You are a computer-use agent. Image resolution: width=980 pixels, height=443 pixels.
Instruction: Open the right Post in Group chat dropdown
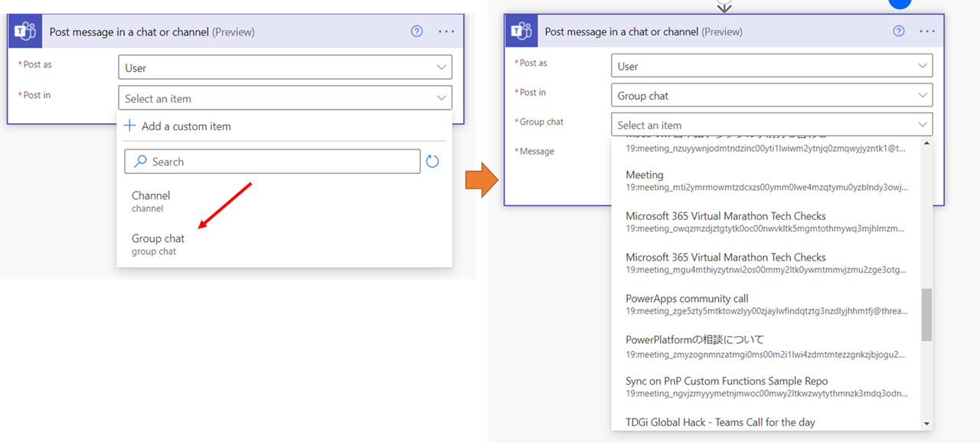tap(772, 96)
